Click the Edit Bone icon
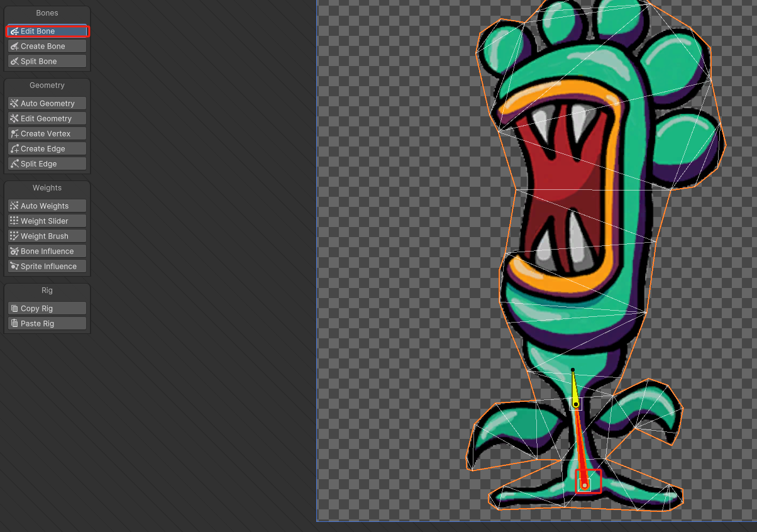 [14, 31]
